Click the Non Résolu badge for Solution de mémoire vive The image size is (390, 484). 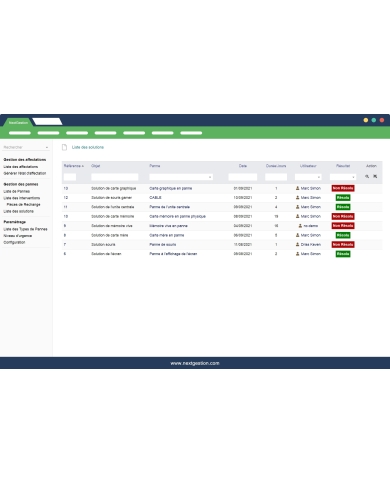[343, 226]
